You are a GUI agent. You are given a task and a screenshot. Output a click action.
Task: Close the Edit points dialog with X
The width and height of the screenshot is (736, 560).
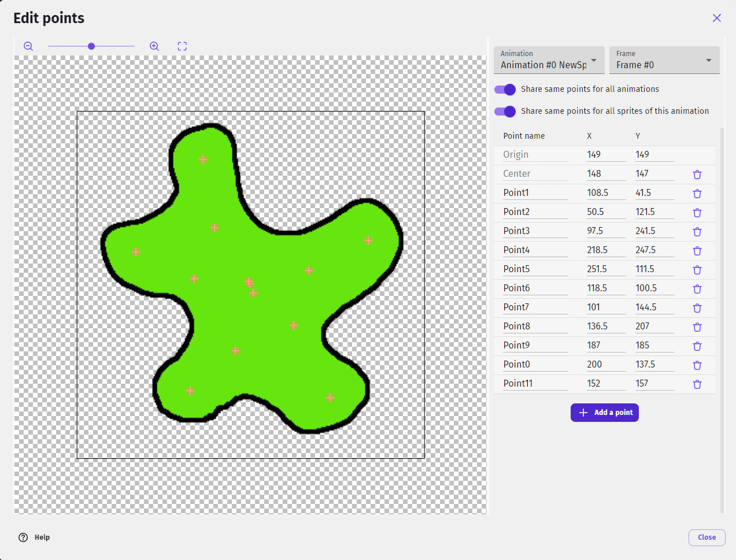[716, 18]
